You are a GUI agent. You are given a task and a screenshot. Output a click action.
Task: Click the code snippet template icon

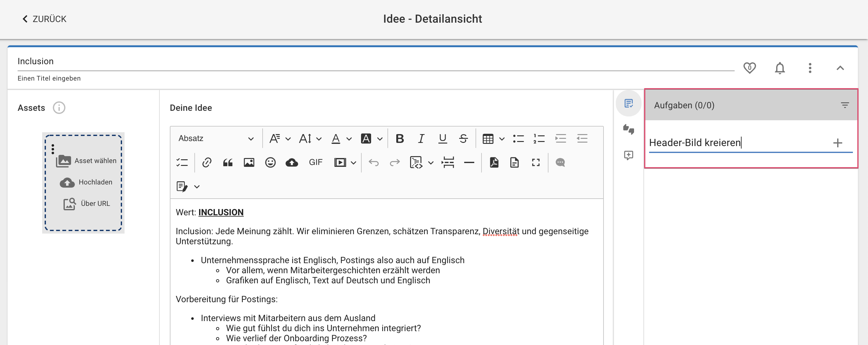click(x=416, y=162)
